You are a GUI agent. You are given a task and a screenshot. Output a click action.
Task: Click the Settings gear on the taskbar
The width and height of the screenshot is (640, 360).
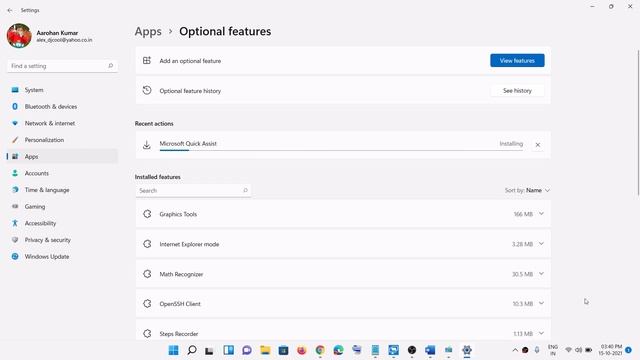coord(467,350)
